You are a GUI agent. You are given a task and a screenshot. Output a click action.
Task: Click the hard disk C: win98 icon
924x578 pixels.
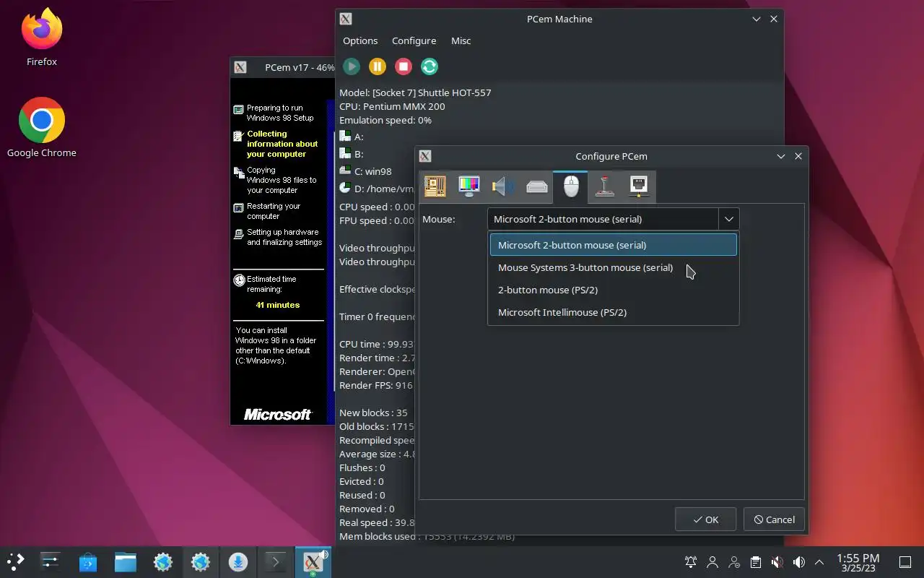[x=345, y=171]
